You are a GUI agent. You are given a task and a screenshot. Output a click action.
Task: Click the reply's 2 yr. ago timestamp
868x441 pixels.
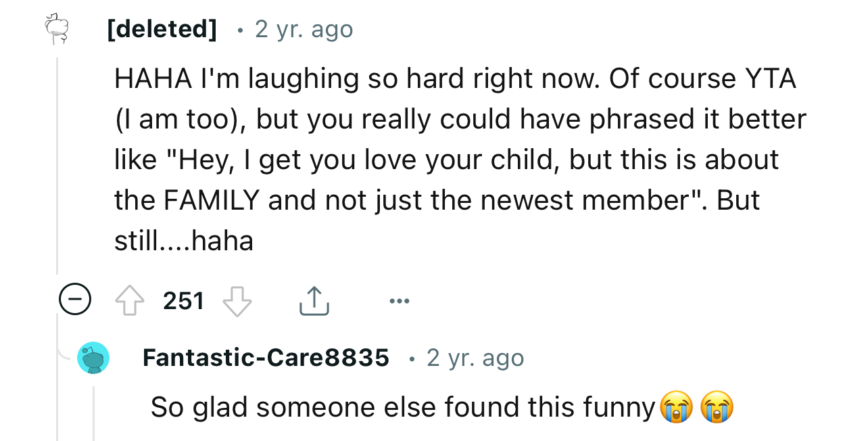click(x=475, y=358)
